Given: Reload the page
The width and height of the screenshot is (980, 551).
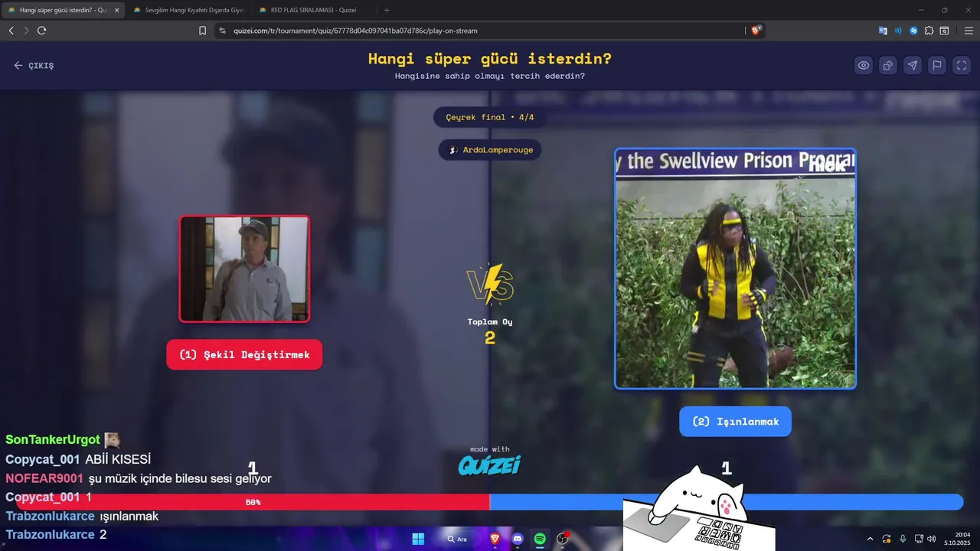Looking at the screenshot, I should click(x=42, y=31).
